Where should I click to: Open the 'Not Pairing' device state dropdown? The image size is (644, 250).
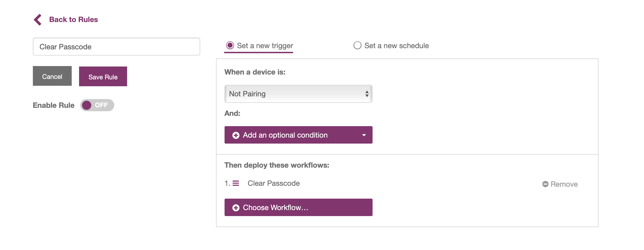(x=295, y=94)
